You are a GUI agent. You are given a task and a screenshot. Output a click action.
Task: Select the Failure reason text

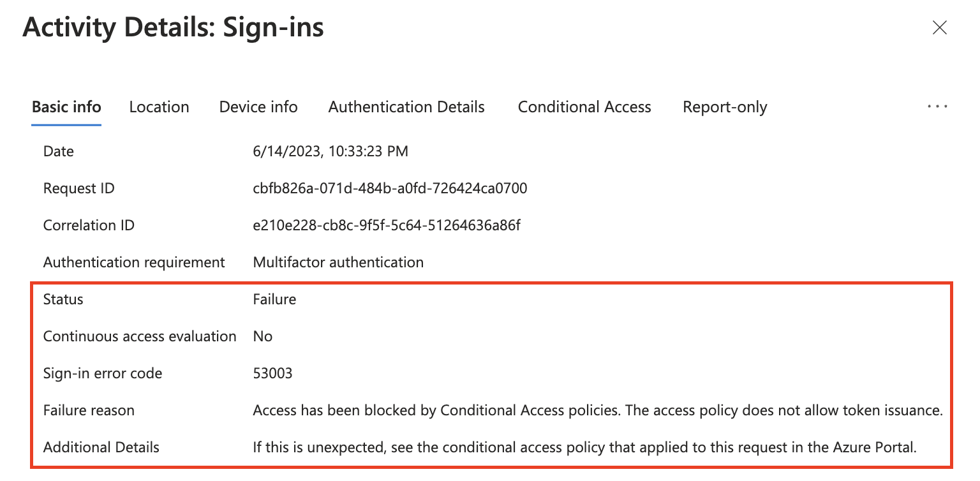click(597, 410)
